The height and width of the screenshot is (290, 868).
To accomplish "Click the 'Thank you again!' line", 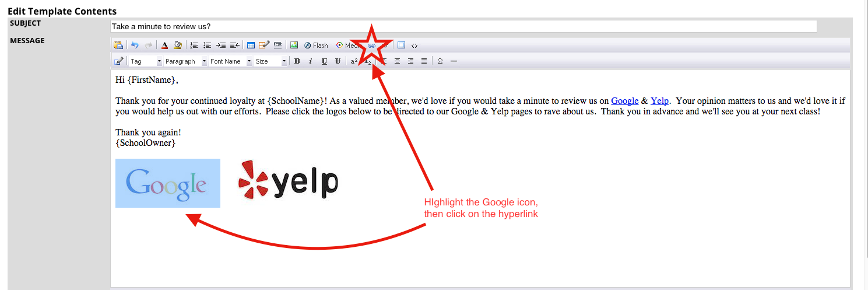I will coord(148,132).
